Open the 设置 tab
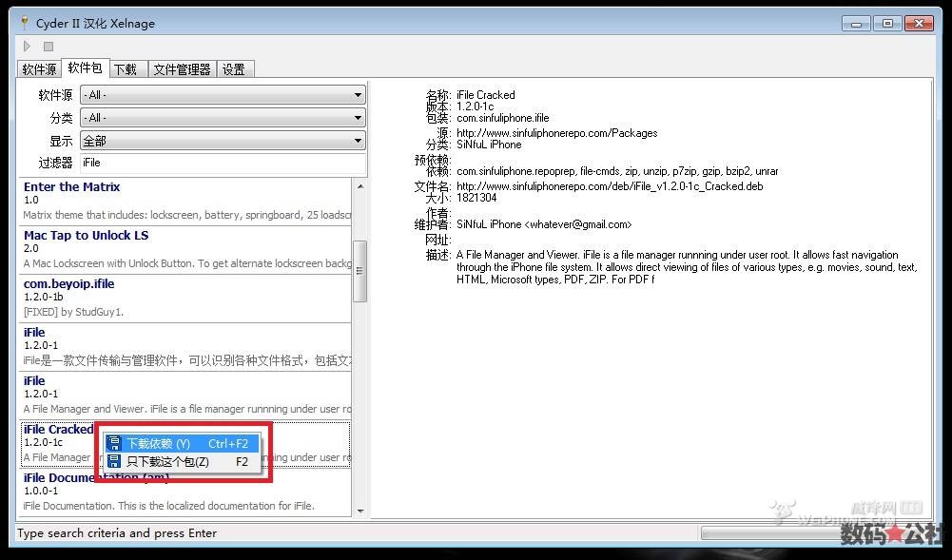Image resolution: width=952 pixels, height=560 pixels. click(234, 69)
